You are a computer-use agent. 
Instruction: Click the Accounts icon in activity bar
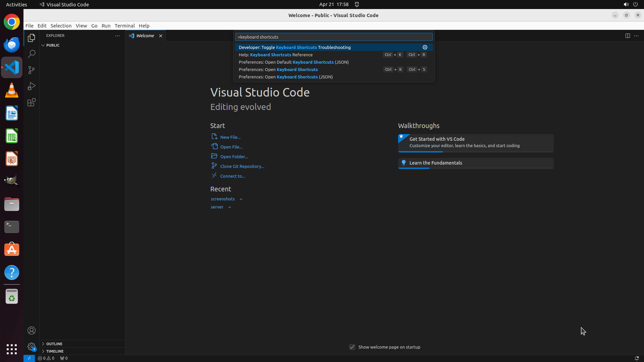(x=32, y=330)
